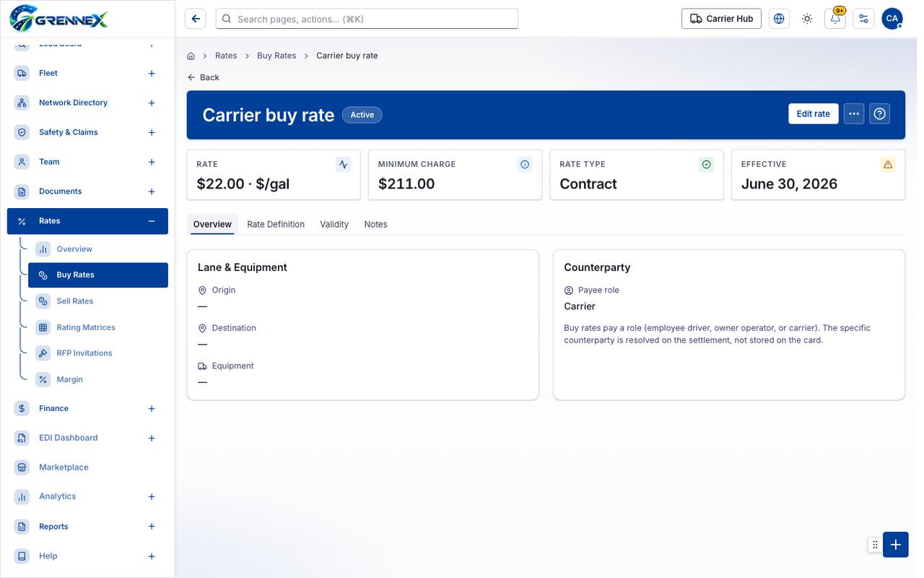Open the Carrier Hub button
Screen dimensions: 924x578
click(721, 19)
